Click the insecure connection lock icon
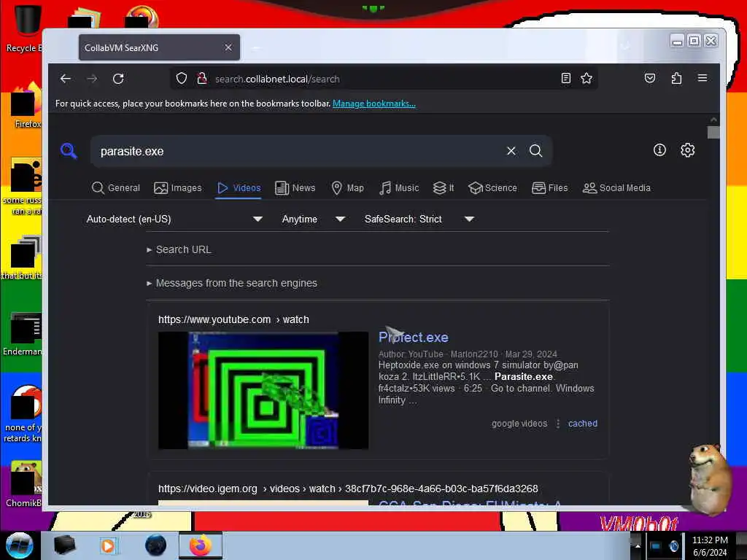Screen dimensions: 747x560 [x=202, y=78]
